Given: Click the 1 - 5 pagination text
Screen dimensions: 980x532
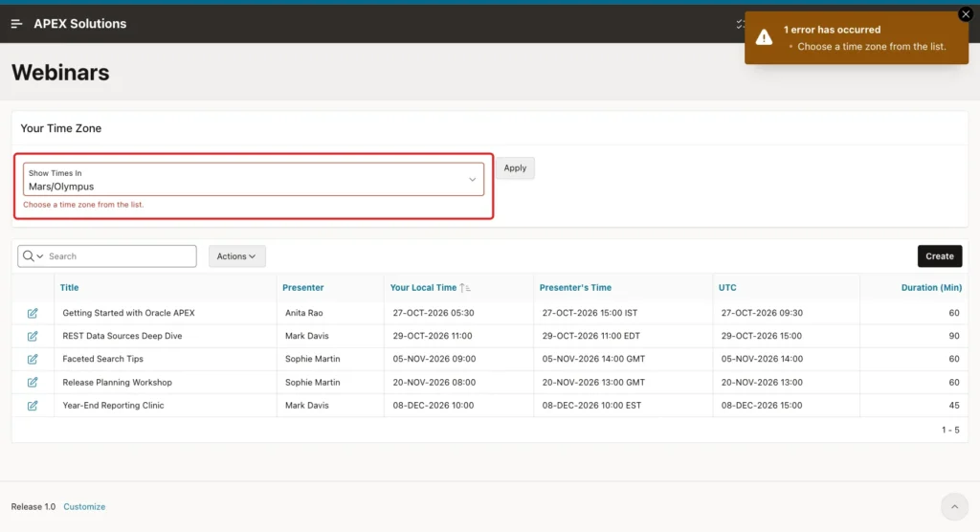Looking at the screenshot, I should 950,431.
